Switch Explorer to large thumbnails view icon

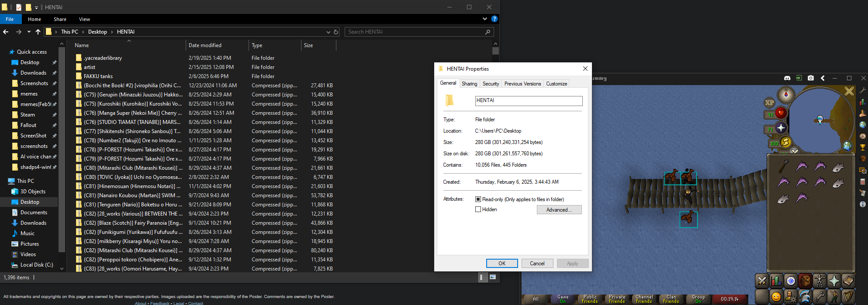tap(493, 277)
